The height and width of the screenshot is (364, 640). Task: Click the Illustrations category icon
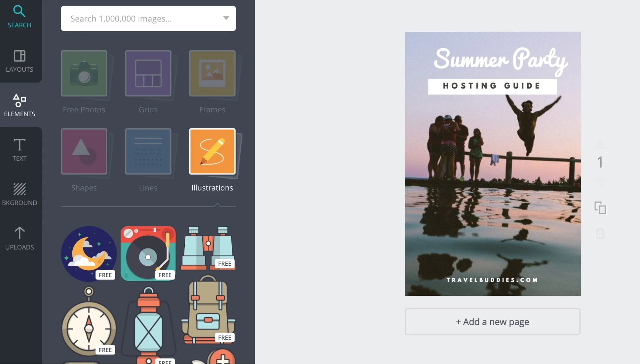pyautogui.click(x=212, y=152)
